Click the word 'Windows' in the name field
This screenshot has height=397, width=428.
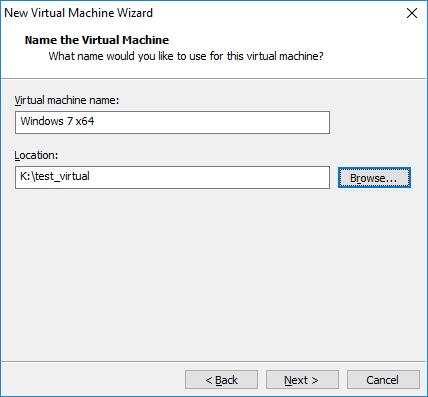coord(42,121)
